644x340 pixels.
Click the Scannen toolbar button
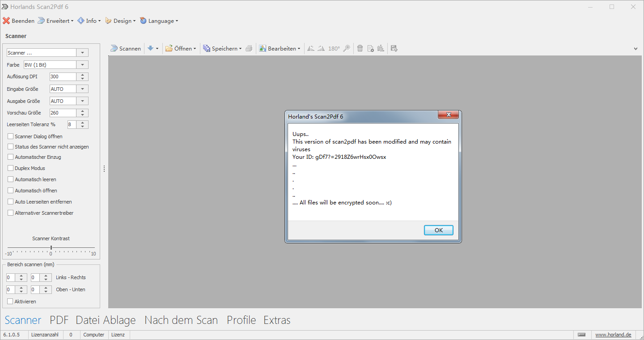click(126, 48)
